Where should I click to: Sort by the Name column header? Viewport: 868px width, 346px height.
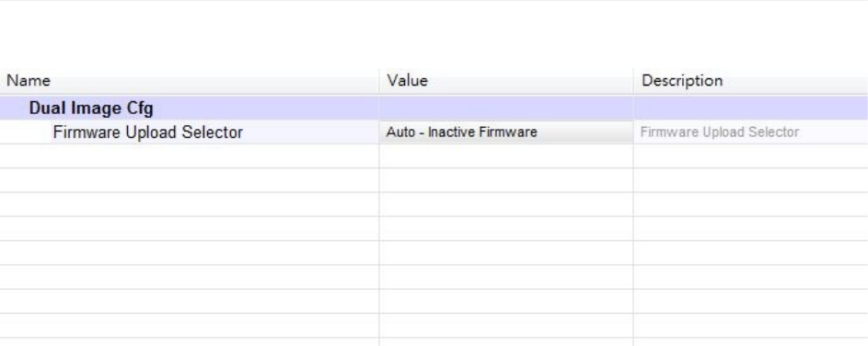tap(190, 81)
